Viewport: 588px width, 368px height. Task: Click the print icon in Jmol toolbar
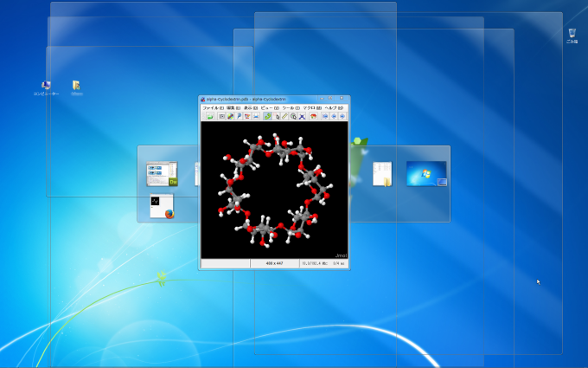256,116
